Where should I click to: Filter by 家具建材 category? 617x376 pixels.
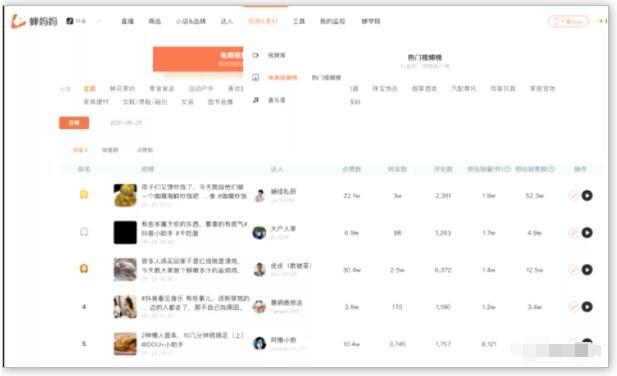pos(96,102)
